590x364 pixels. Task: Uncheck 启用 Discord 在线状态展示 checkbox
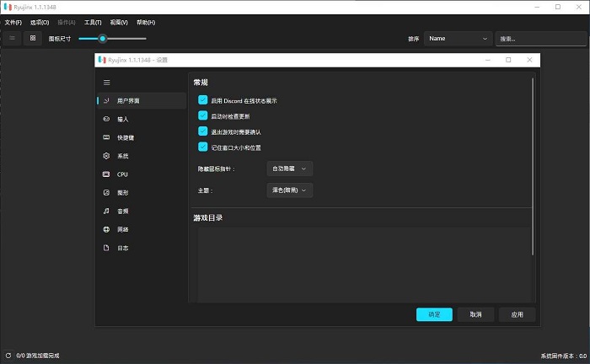tap(203, 99)
